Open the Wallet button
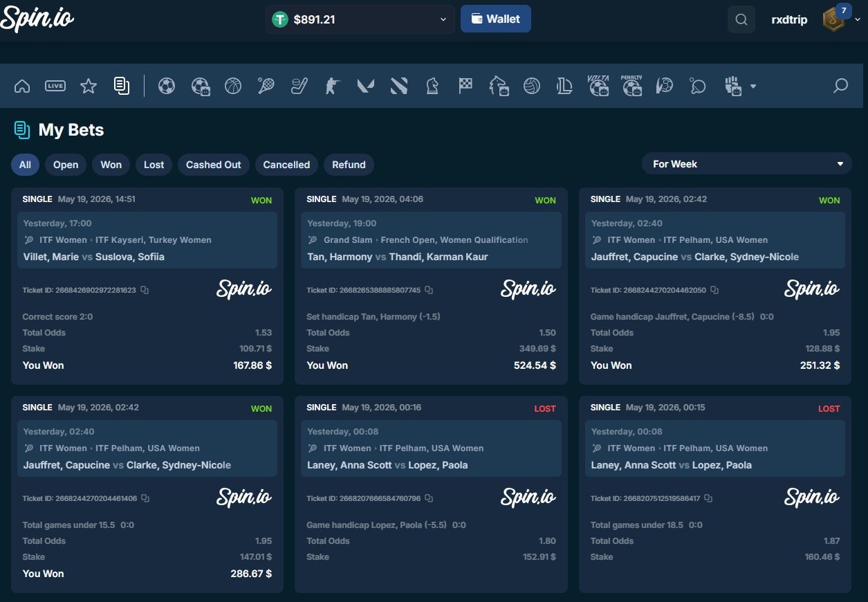The image size is (868, 602). [x=496, y=19]
